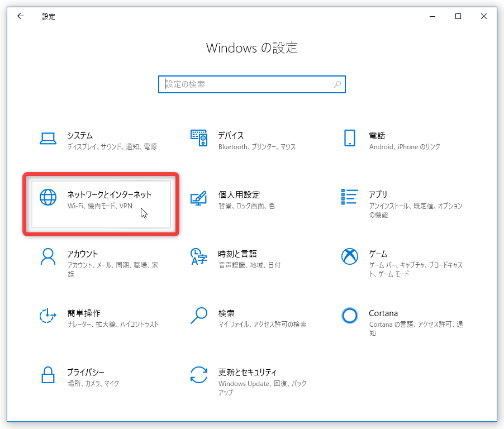The height and width of the screenshot is (429, 504).
Task: Click the ゲーム heading text
Action: 378,254
